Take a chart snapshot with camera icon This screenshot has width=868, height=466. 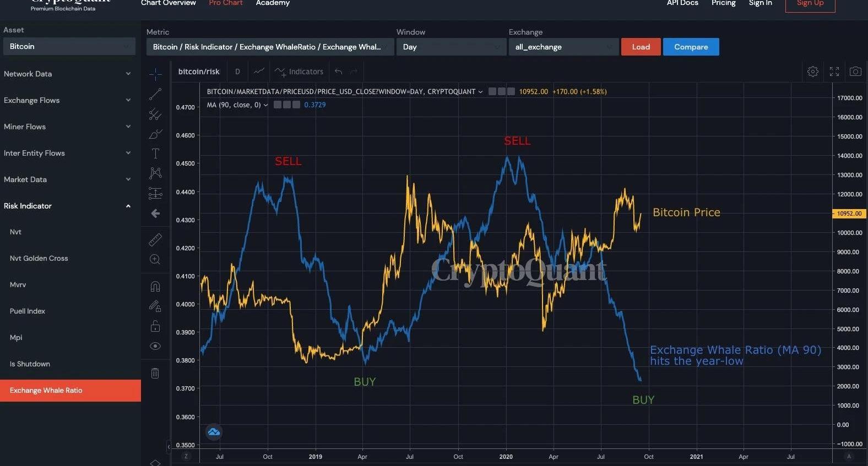tap(855, 72)
